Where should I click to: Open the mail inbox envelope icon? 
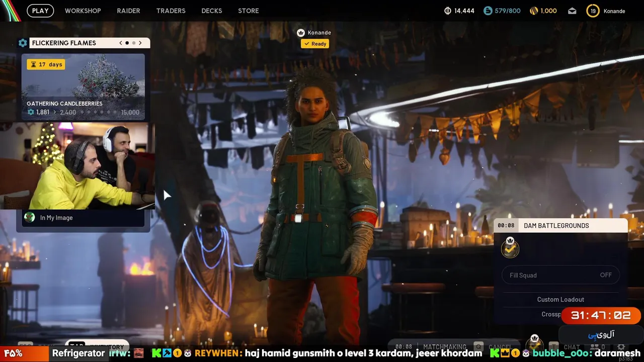click(572, 11)
